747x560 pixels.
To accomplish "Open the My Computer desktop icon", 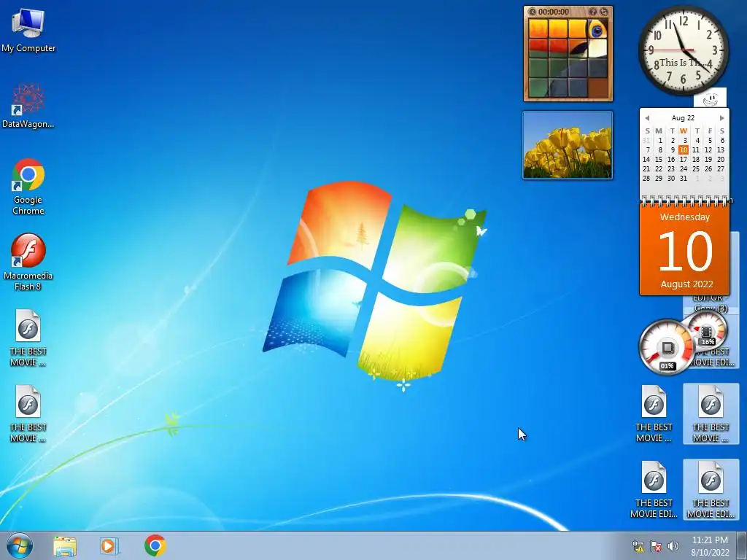I will pyautogui.click(x=28, y=31).
